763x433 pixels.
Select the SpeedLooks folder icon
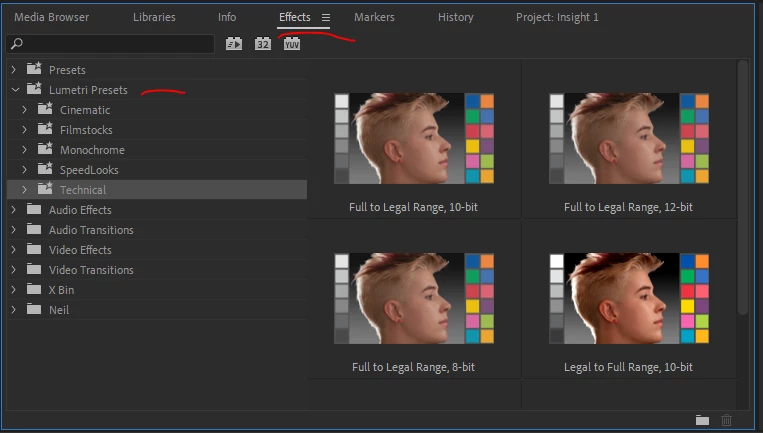[45, 168]
